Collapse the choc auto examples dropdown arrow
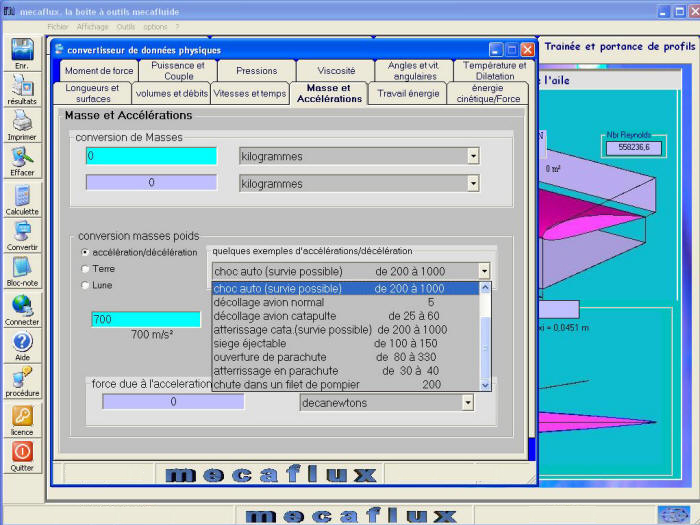The image size is (700, 525). click(x=484, y=271)
